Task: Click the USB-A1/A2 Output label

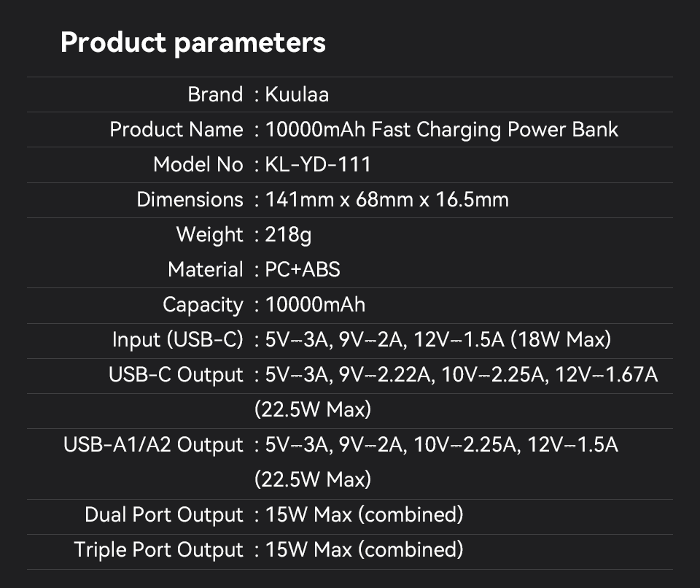Action: 153,444
